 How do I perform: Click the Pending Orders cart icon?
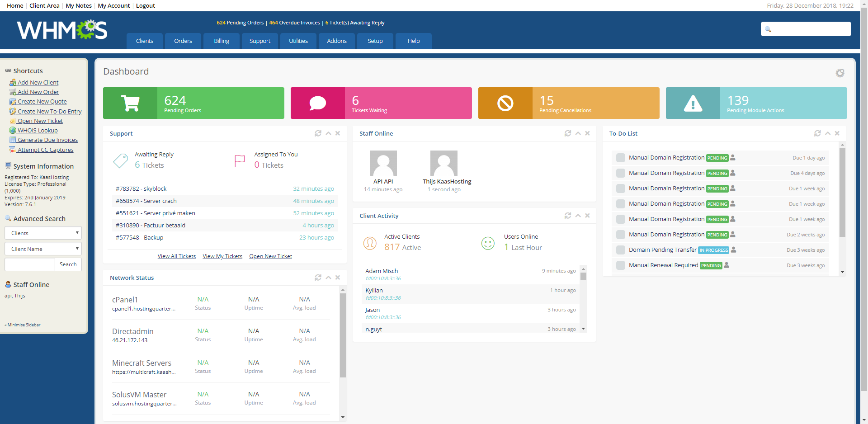pos(130,103)
